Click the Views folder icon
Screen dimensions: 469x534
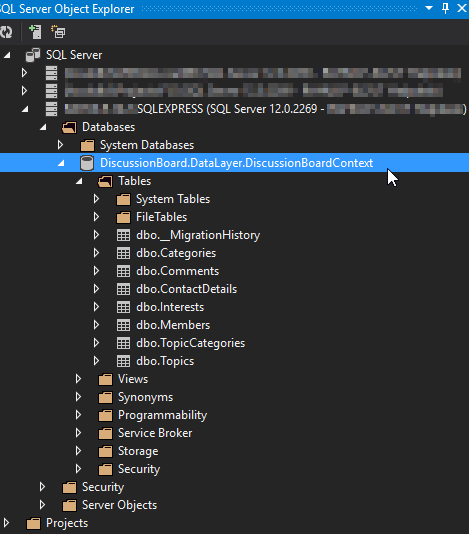coord(105,379)
